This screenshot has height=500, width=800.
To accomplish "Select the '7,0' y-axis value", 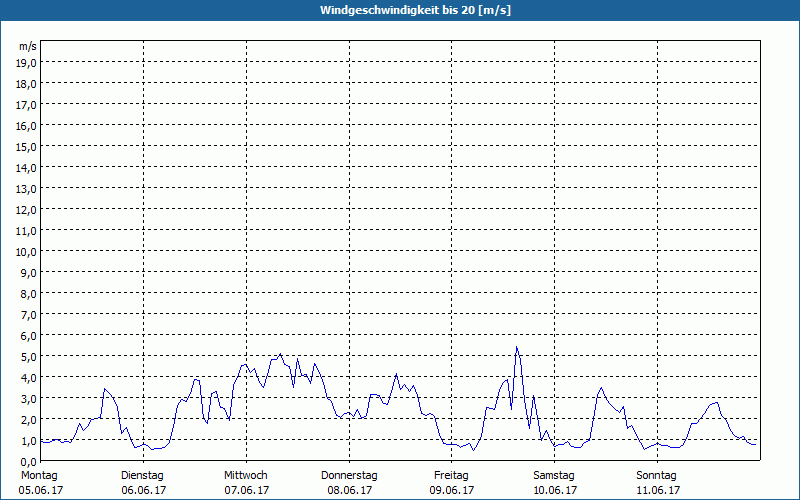I will (29, 315).
